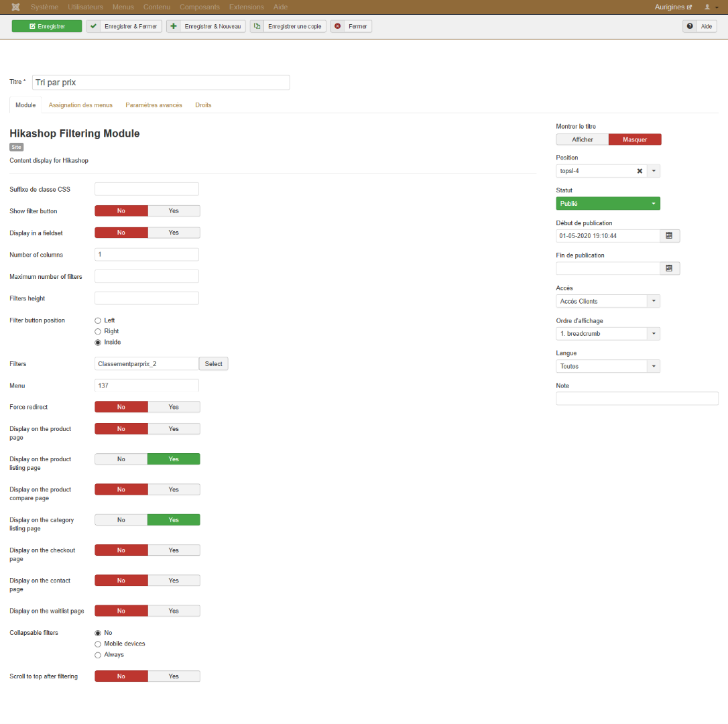
Task: Set Display on the product page to Yes
Action: 174,428
